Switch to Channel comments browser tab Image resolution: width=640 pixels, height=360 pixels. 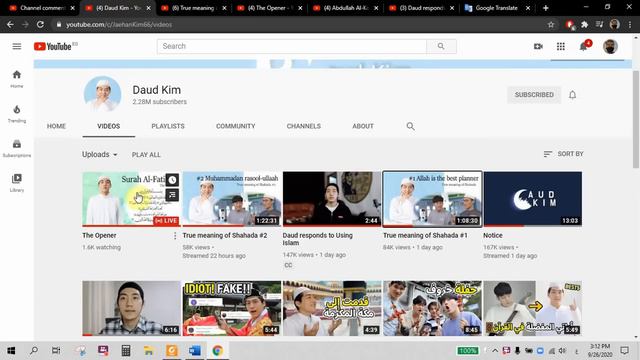42,8
